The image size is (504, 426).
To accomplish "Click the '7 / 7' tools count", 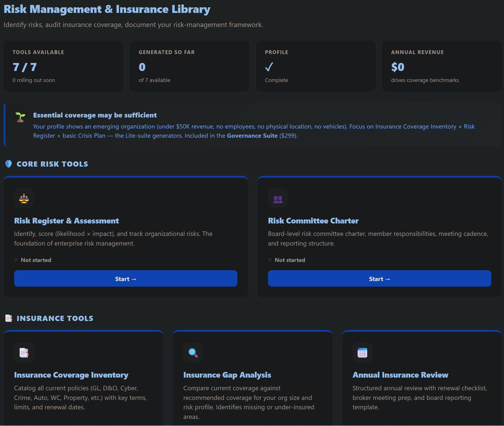I will 25,67.
